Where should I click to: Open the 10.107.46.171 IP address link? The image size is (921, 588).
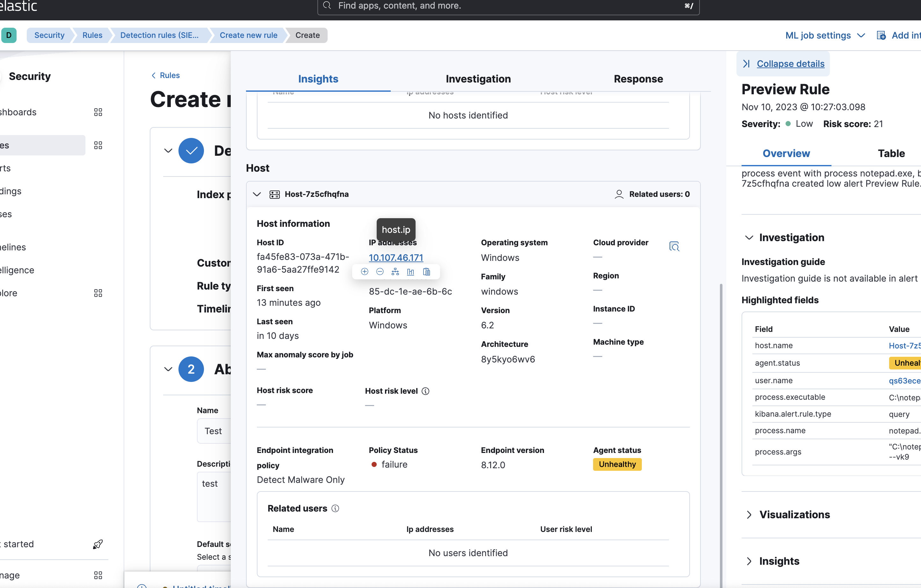click(396, 257)
